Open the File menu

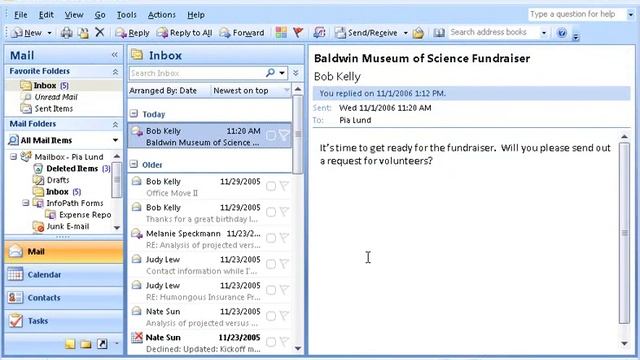pyautogui.click(x=20, y=15)
